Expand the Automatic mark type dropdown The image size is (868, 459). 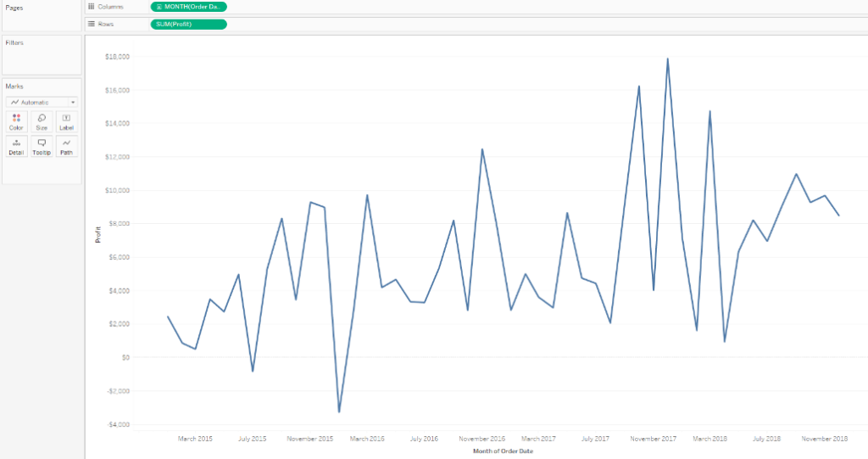42,102
